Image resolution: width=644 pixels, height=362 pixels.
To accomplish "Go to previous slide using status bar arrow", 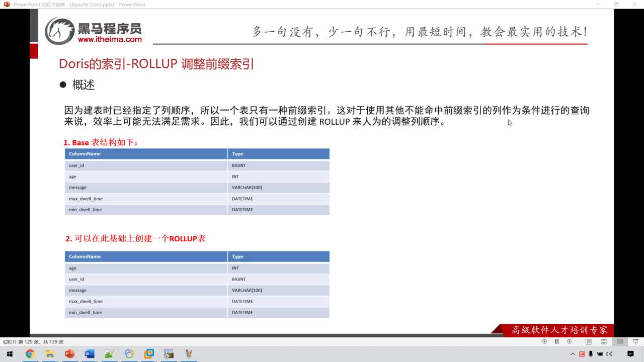I will [544, 341].
